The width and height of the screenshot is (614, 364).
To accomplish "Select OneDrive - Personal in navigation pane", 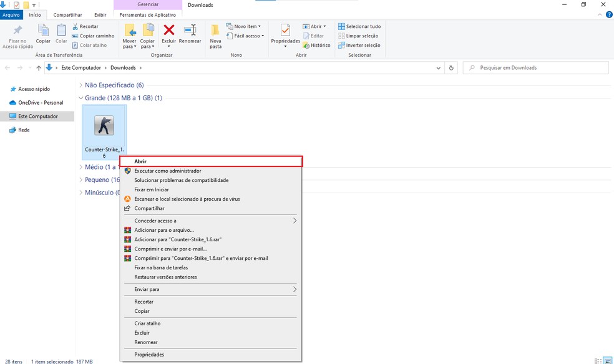I will 40,103.
